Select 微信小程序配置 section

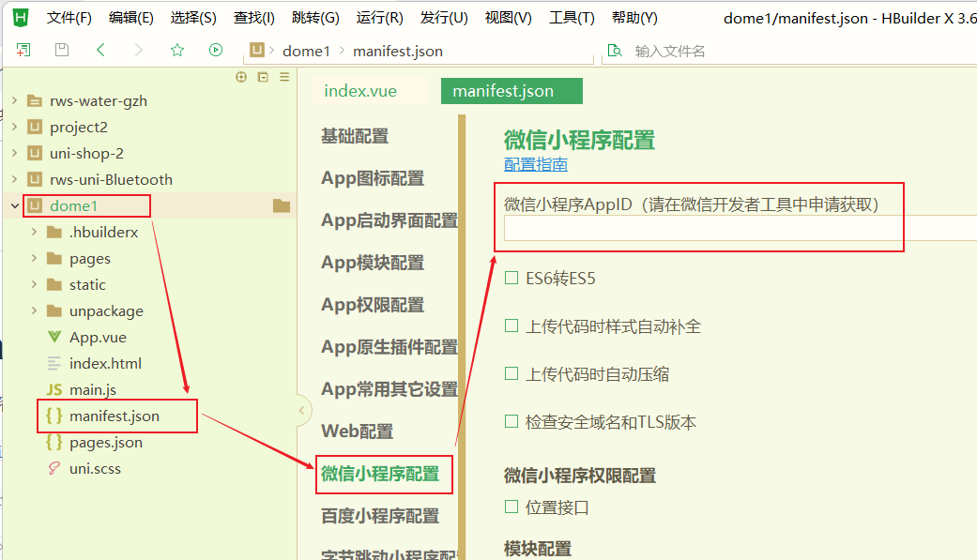380,474
